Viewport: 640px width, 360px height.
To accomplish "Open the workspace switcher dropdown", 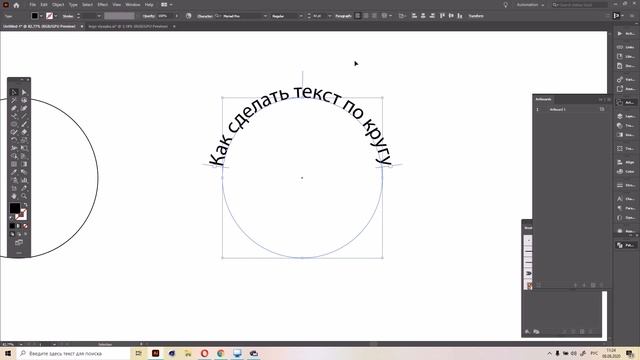I will 530,5.
